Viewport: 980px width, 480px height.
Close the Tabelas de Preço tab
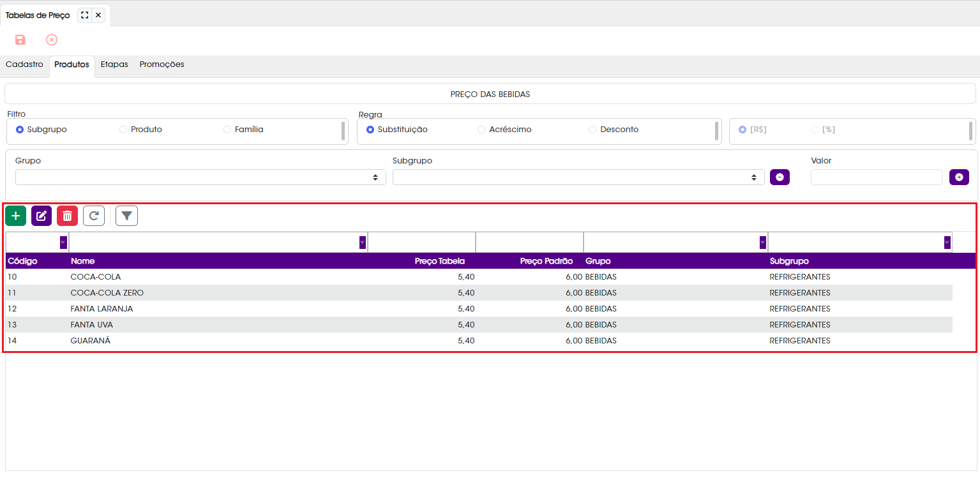point(98,15)
